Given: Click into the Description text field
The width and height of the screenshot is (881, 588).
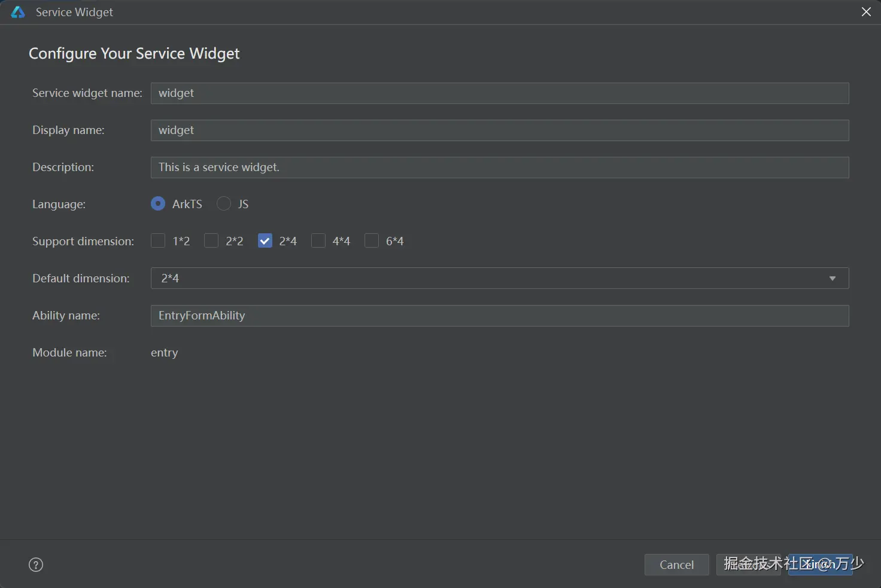Looking at the screenshot, I should click(500, 167).
